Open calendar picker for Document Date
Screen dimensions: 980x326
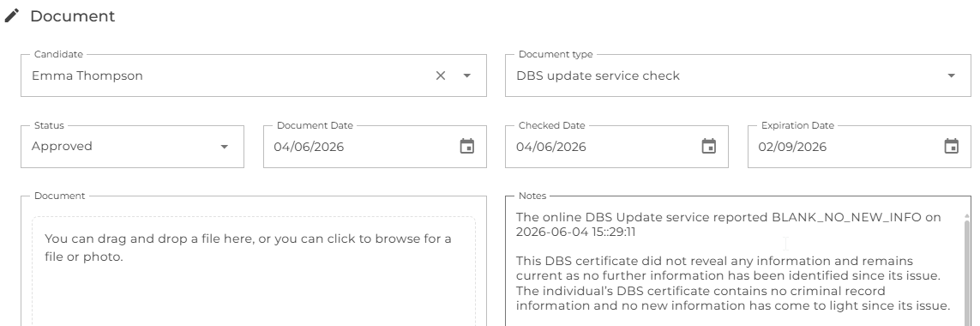pyautogui.click(x=467, y=147)
